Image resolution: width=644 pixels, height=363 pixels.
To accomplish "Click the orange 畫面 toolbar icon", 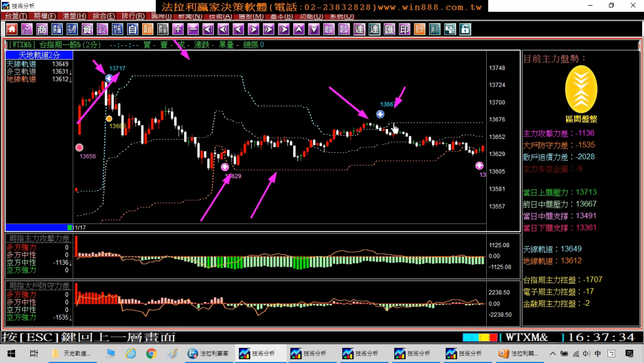I will point(147,29).
